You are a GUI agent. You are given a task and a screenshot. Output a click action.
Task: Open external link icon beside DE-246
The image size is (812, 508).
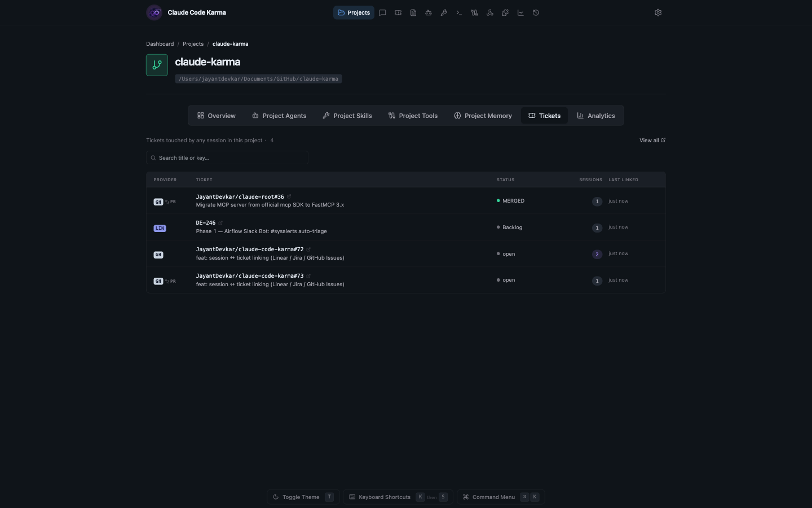point(220,223)
